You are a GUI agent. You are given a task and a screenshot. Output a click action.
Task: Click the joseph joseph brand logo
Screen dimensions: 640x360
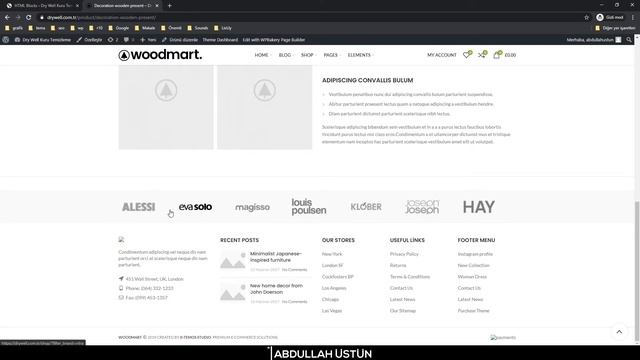(422, 207)
